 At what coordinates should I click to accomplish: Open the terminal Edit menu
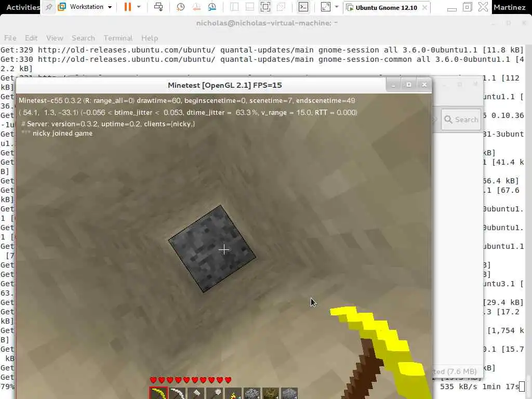coord(31,38)
